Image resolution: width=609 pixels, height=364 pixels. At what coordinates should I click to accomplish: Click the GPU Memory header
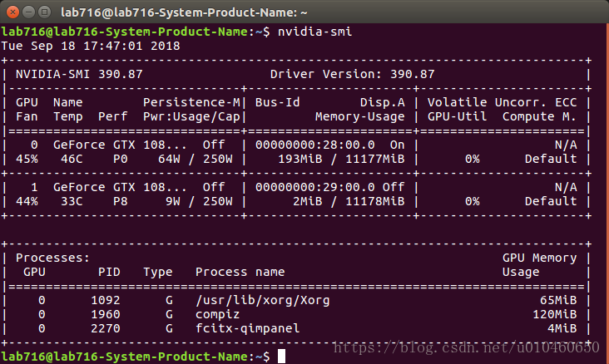point(539,258)
